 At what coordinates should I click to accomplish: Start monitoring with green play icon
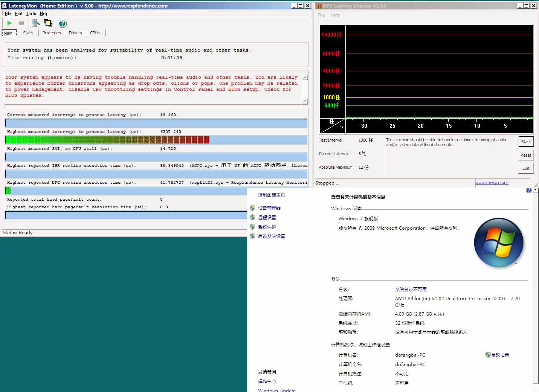tap(9, 23)
